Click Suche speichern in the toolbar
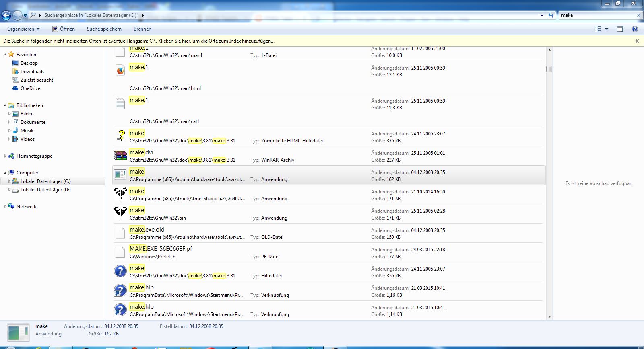The image size is (644, 349). (x=104, y=29)
